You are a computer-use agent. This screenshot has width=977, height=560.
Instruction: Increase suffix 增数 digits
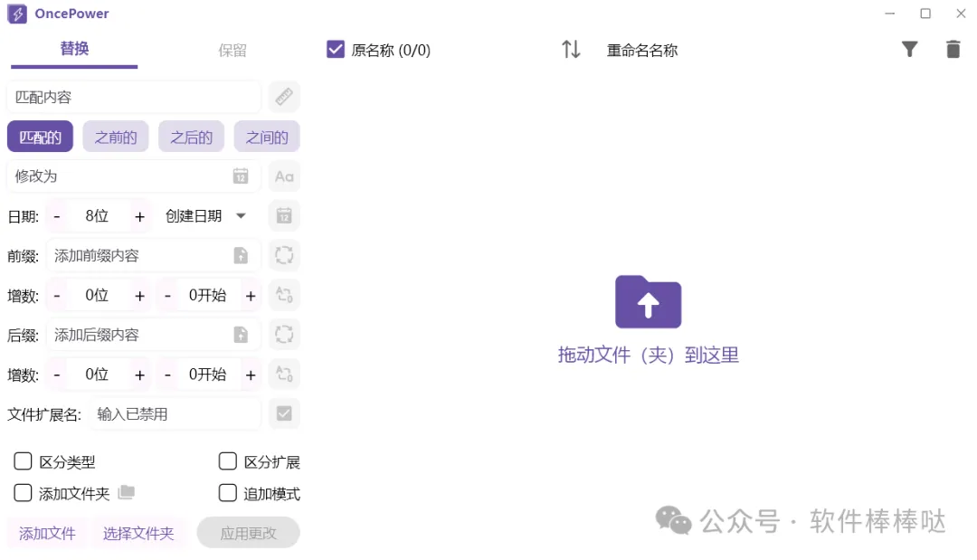pyautogui.click(x=139, y=375)
